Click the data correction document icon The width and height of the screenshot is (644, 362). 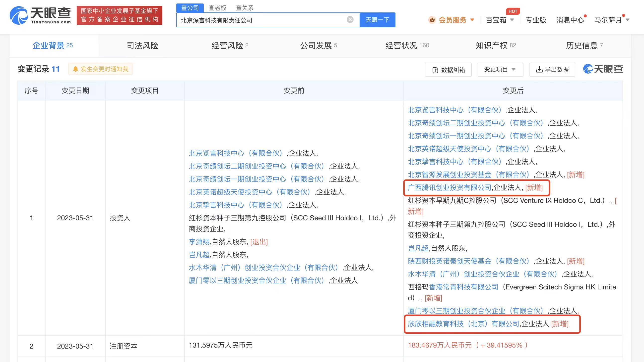click(435, 70)
